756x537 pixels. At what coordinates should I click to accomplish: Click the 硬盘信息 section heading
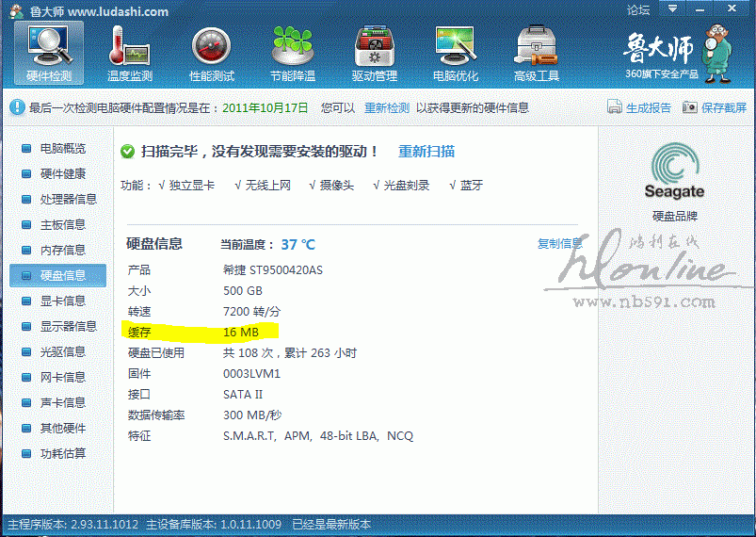(x=154, y=244)
